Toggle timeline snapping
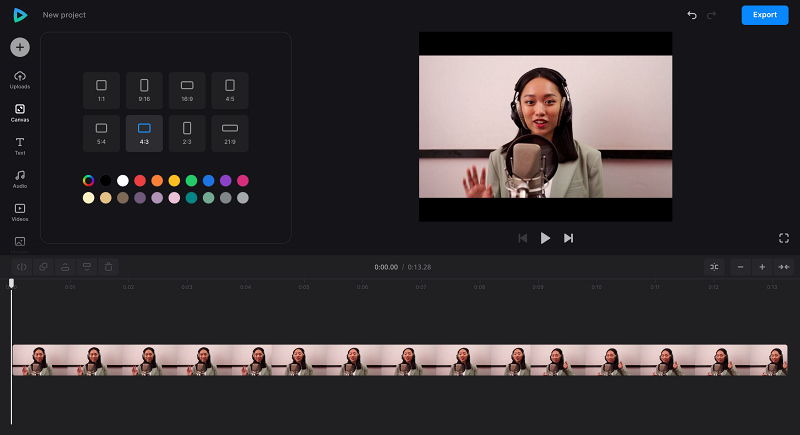This screenshot has width=800, height=435. point(714,267)
